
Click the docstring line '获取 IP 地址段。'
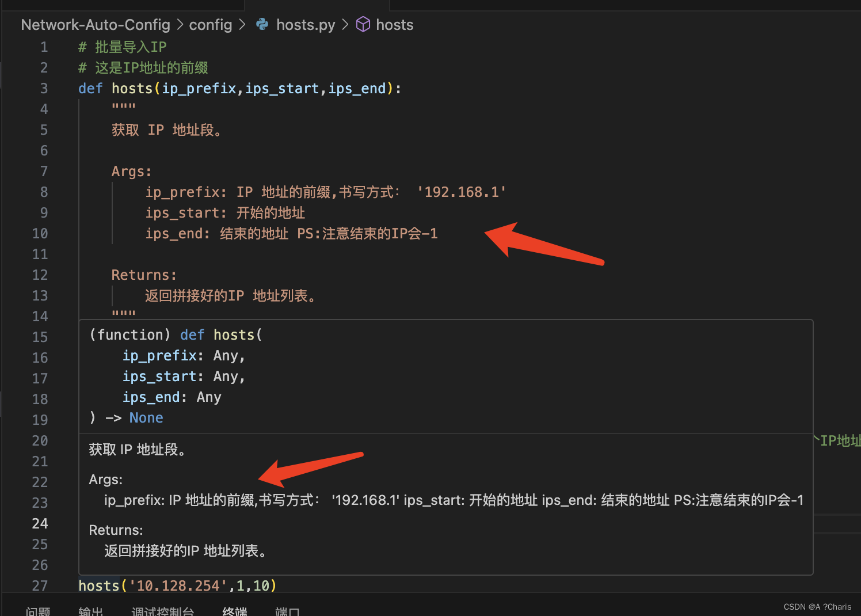point(167,130)
